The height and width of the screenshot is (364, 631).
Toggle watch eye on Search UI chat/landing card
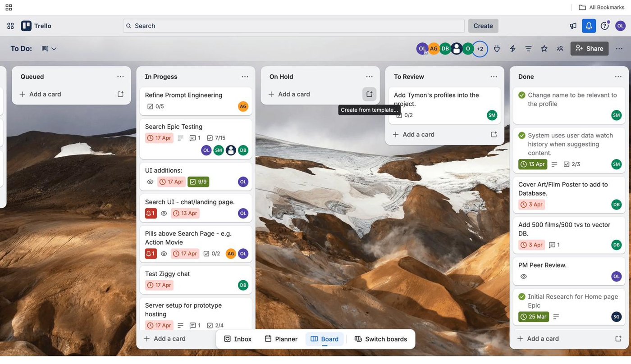point(164,214)
